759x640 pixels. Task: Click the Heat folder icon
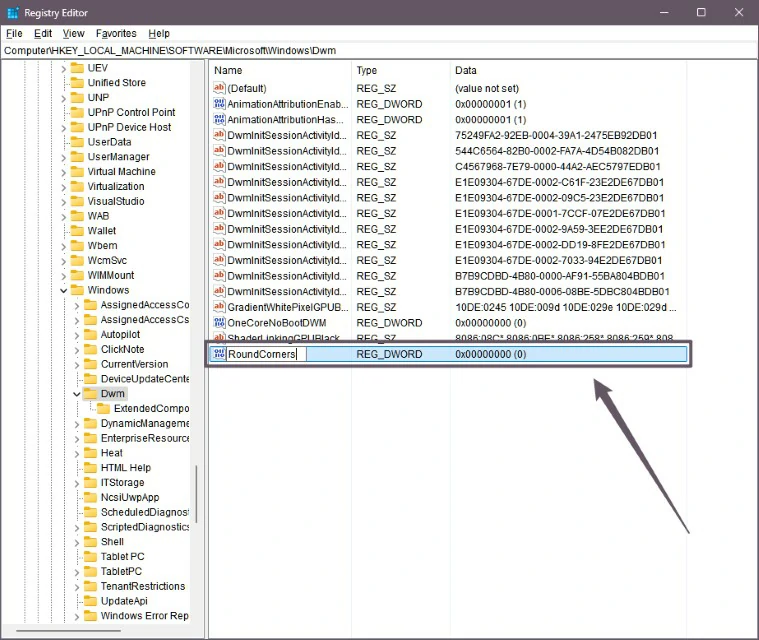(x=91, y=453)
